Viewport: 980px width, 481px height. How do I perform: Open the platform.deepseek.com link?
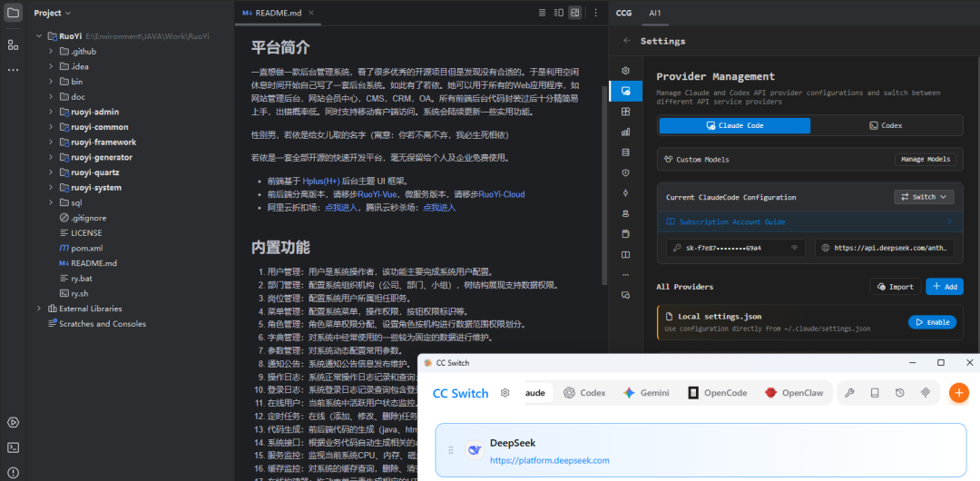coord(549,460)
